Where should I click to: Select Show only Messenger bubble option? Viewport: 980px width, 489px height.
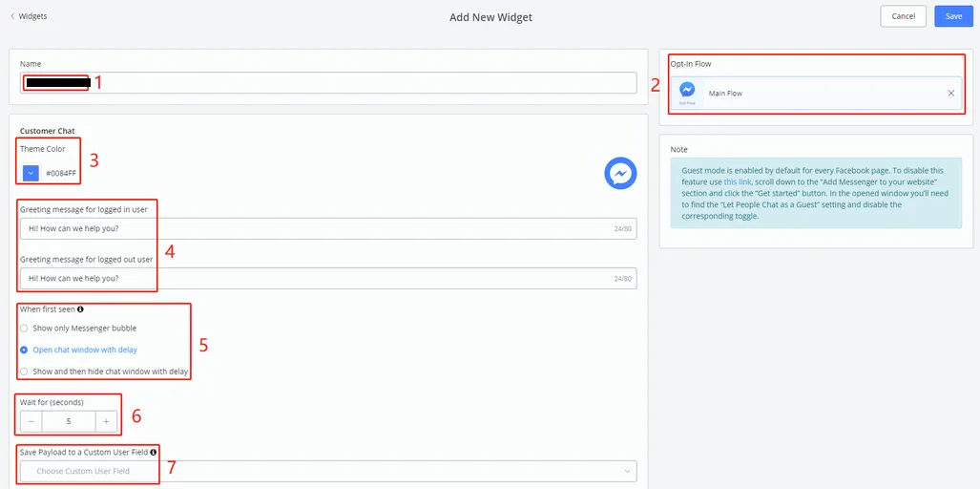(78, 328)
